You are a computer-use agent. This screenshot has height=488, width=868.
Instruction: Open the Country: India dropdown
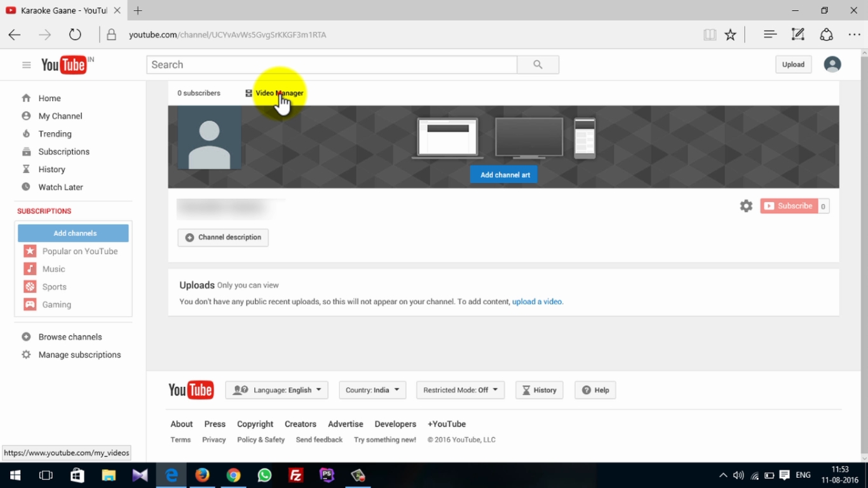tap(372, 390)
